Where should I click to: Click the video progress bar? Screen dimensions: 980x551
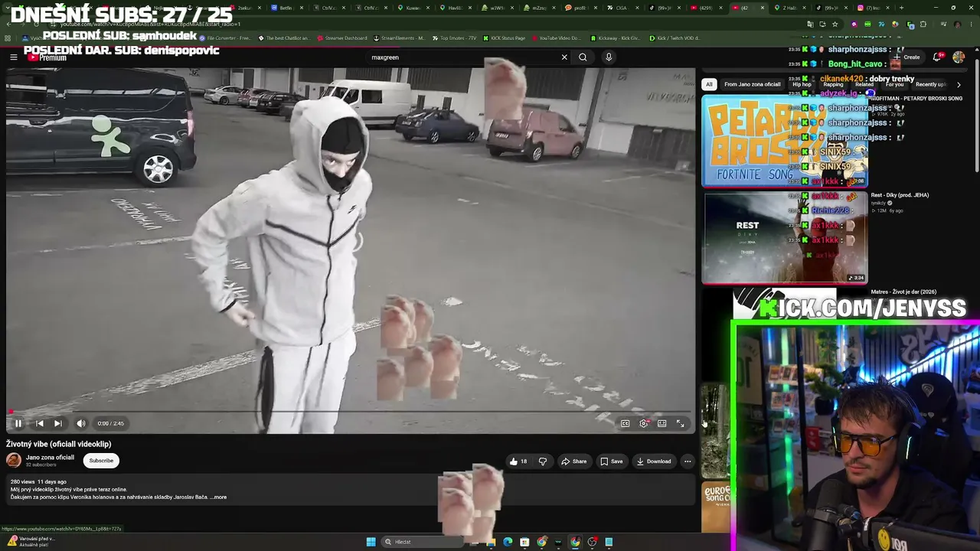pyautogui.click(x=351, y=412)
